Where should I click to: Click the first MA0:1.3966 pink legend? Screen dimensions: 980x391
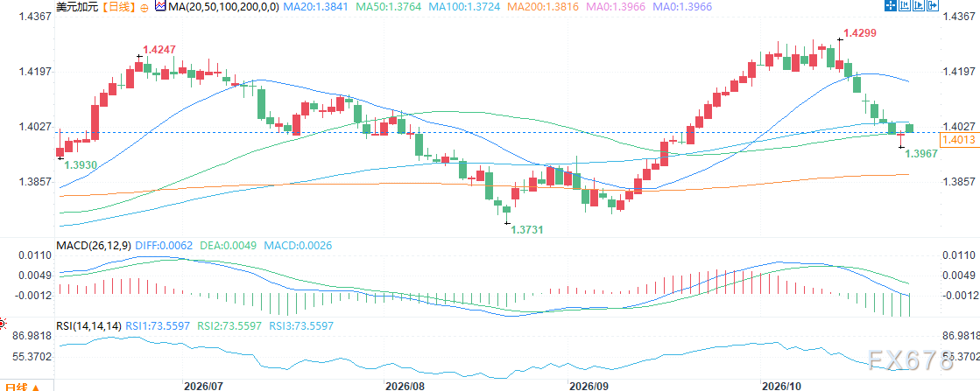[615, 7]
